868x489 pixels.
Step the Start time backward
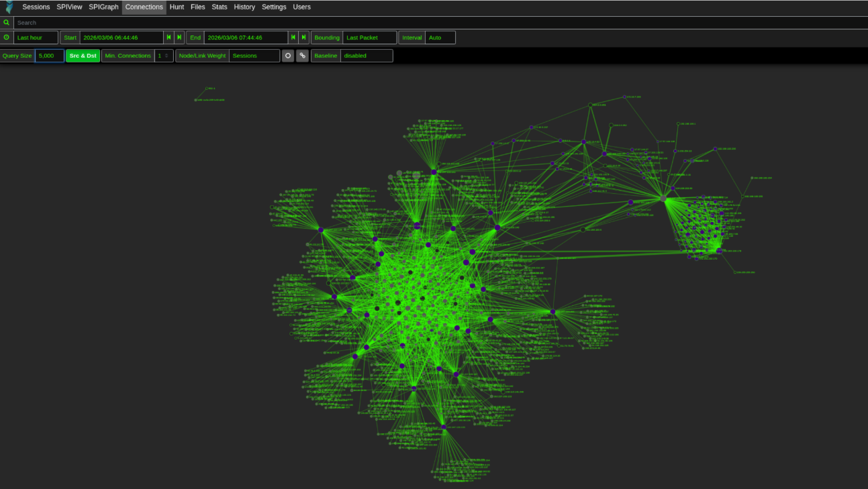pos(169,38)
